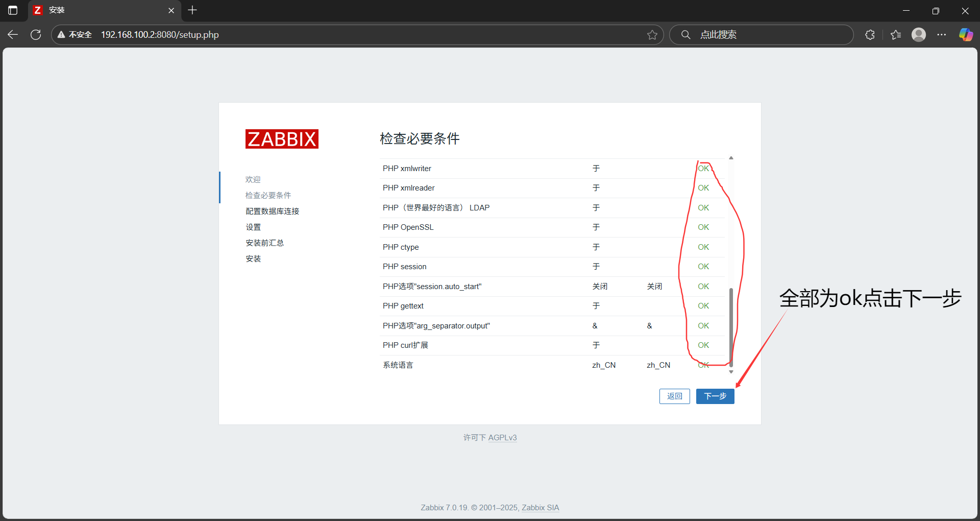Click the requirements list scrollbar thumb
This screenshot has width=980, height=521.
pyautogui.click(x=731, y=327)
